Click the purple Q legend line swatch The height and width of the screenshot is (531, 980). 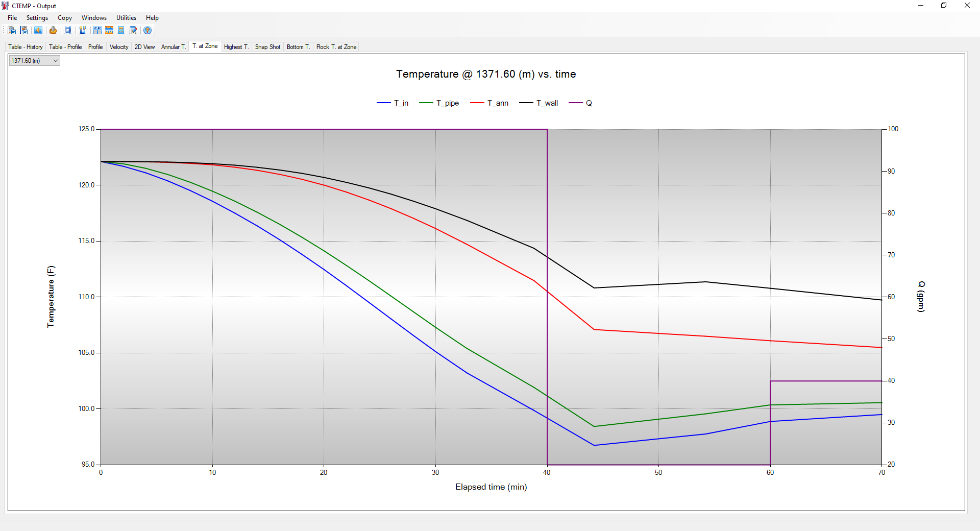[x=576, y=103]
